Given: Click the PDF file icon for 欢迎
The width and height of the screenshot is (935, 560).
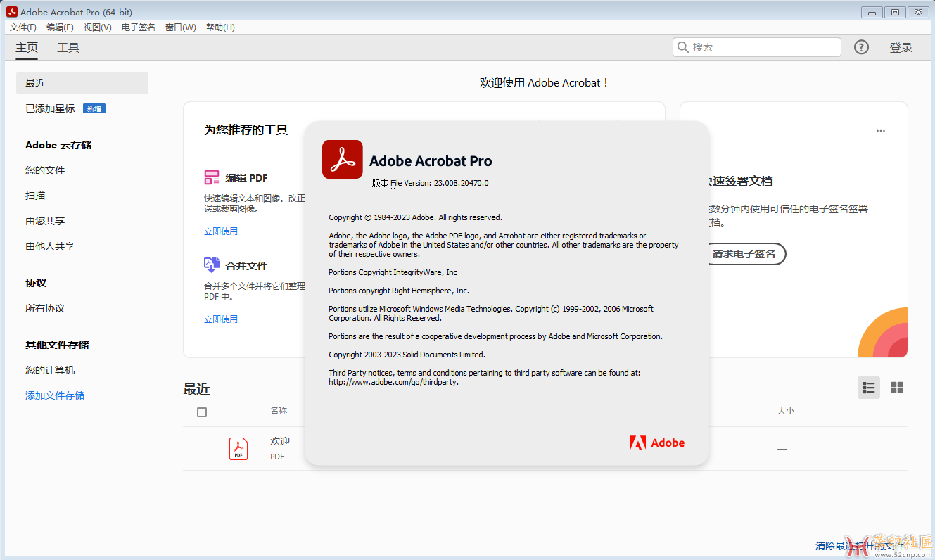Looking at the screenshot, I should pos(238,449).
